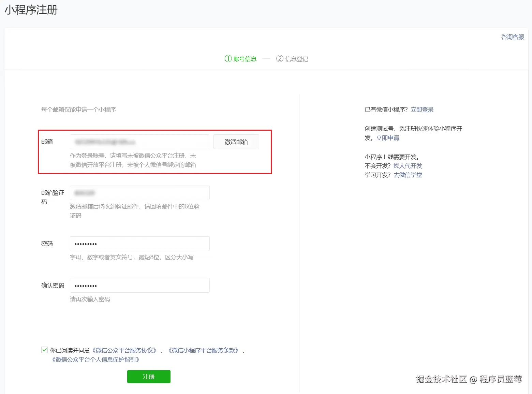Open the 去微信学堂 link

408,175
